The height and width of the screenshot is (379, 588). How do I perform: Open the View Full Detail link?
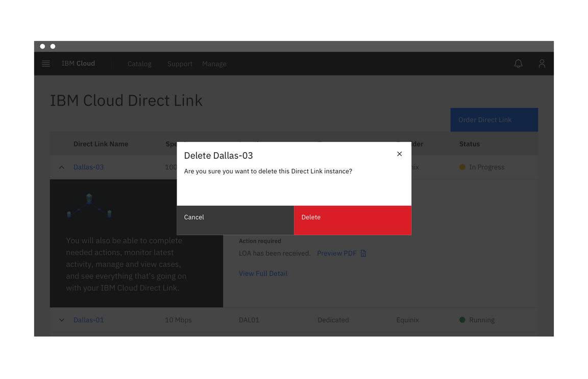click(263, 273)
